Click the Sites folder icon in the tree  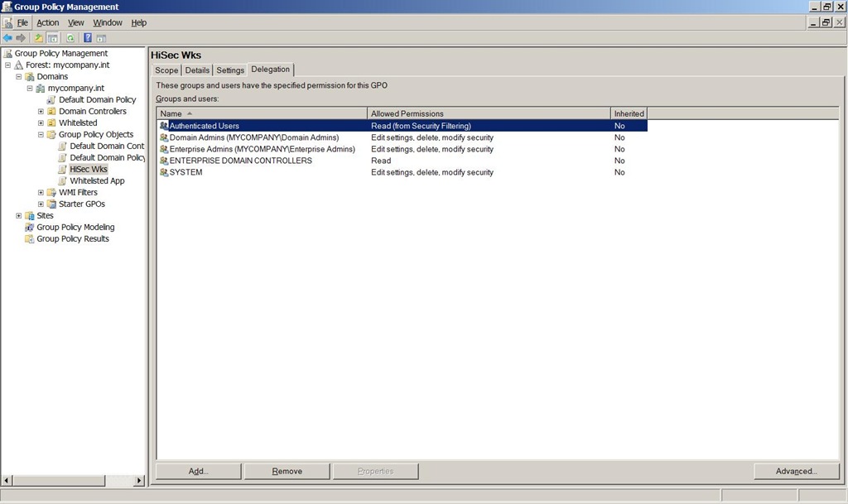[30, 215]
